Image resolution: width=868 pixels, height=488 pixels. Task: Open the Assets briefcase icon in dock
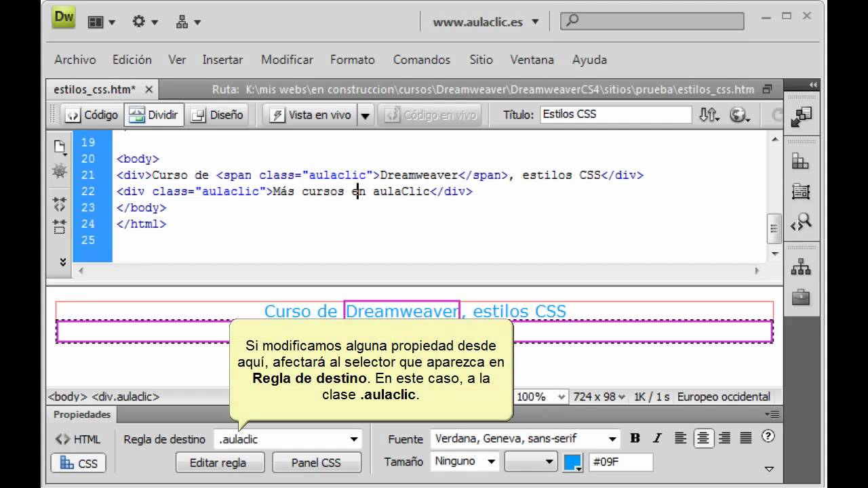[801, 297]
